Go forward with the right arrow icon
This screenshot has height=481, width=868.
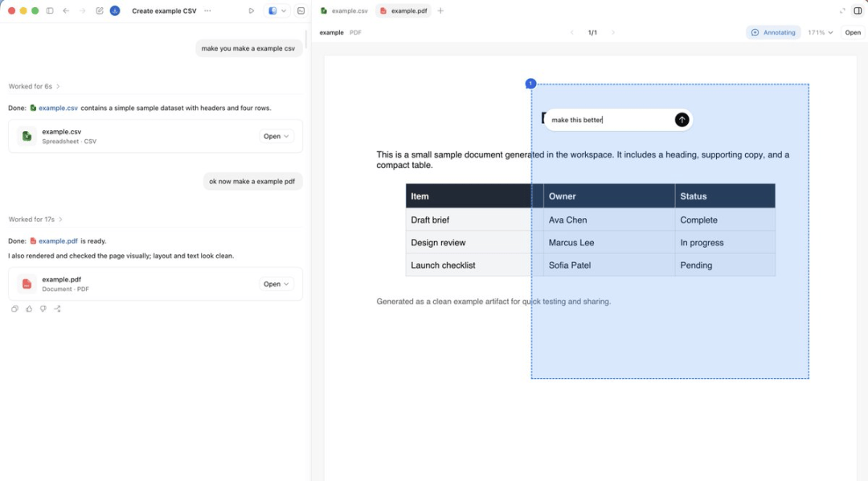[82, 10]
